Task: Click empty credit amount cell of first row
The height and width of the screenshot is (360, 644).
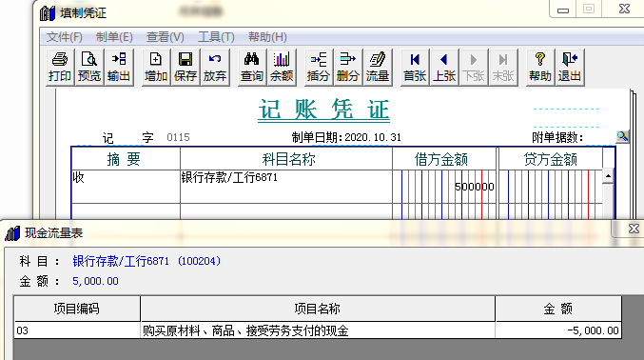Action: coord(551,187)
